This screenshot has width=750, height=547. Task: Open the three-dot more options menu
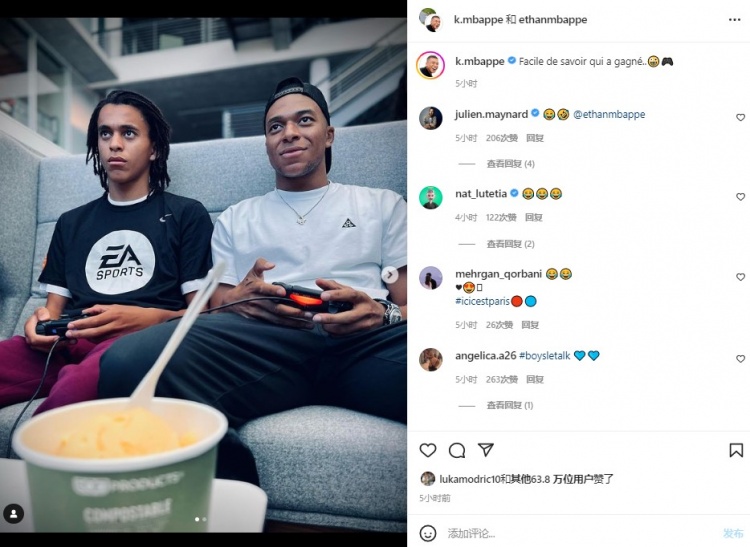735,20
